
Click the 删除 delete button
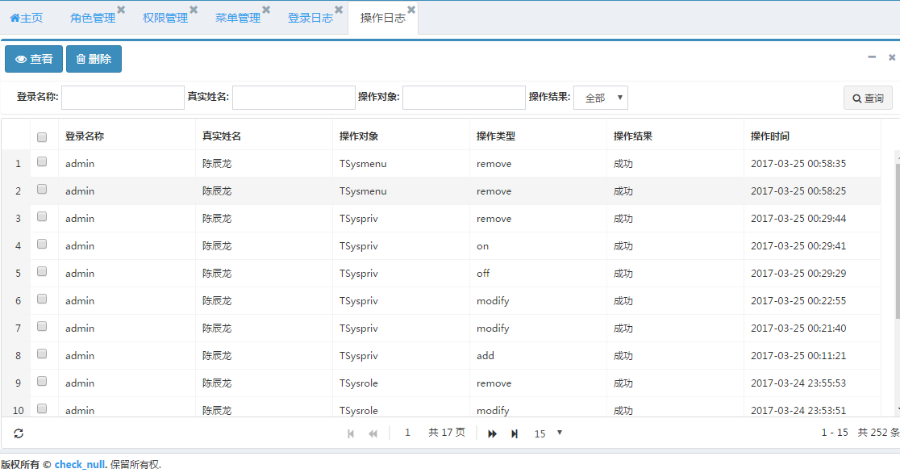click(x=94, y=59)
